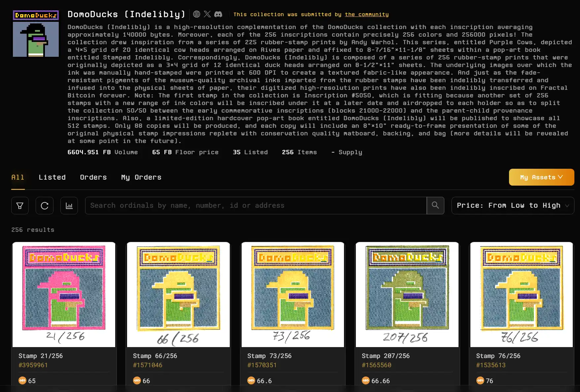Switch to the Listed tab
Image resolution: width=580 pixels, height=392 pixels.
pos(52,177)
